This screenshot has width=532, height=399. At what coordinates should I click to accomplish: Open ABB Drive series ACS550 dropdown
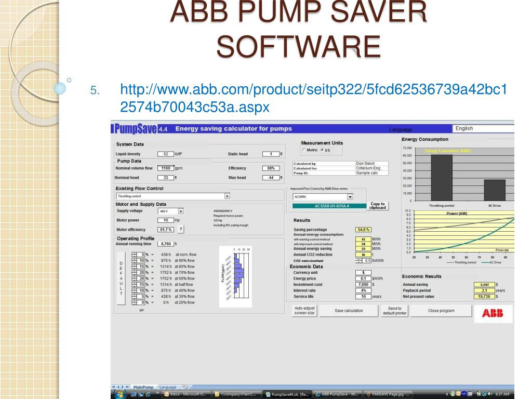tap(350, 197)
